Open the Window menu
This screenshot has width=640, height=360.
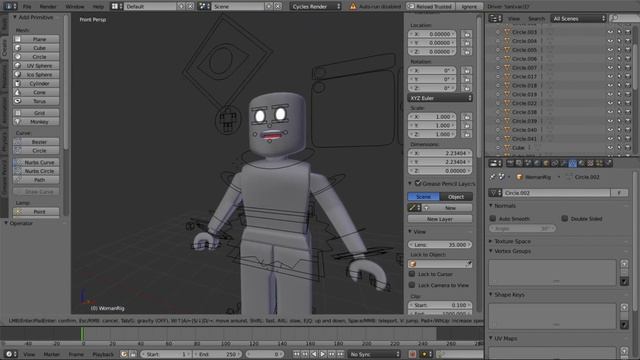[75, 7]
